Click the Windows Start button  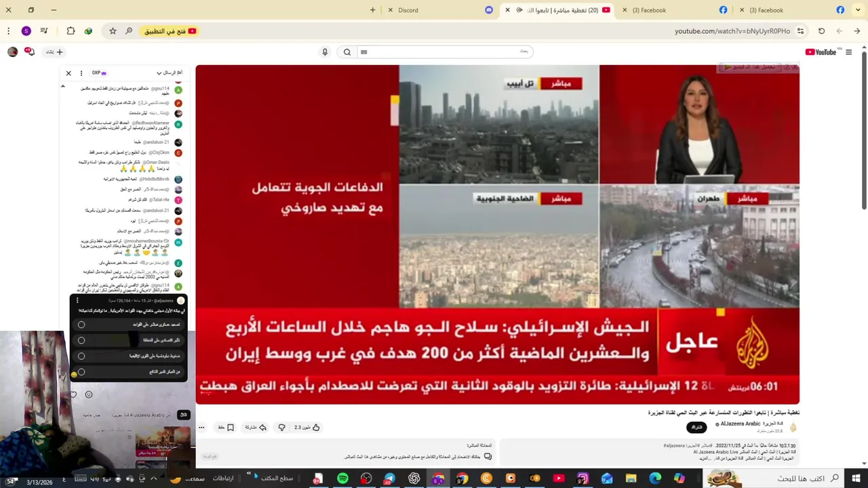click(x=854, y=479)
